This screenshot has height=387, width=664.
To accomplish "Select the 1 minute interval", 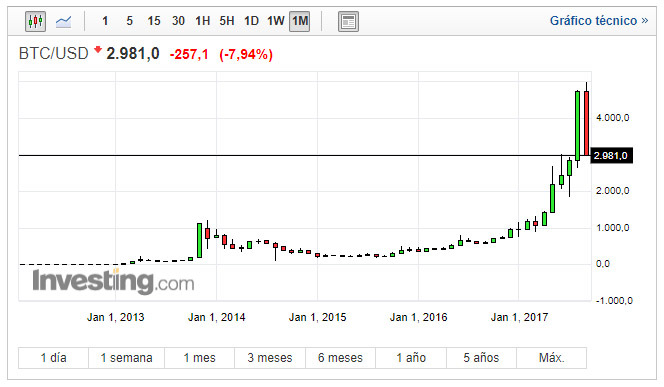I will pos(105,21).
